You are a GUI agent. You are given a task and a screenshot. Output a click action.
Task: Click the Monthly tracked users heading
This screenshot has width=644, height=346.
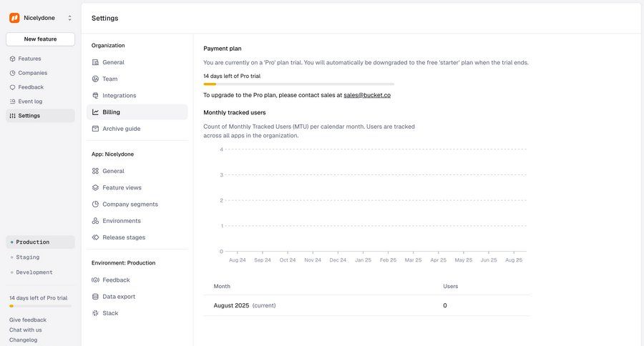pos(235,112)
